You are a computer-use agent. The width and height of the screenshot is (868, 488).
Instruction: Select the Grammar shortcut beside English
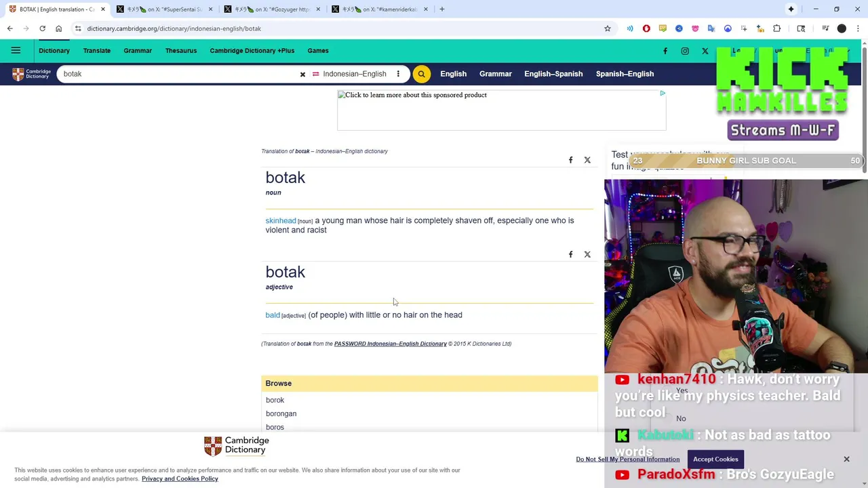click(x=496, y=74)
